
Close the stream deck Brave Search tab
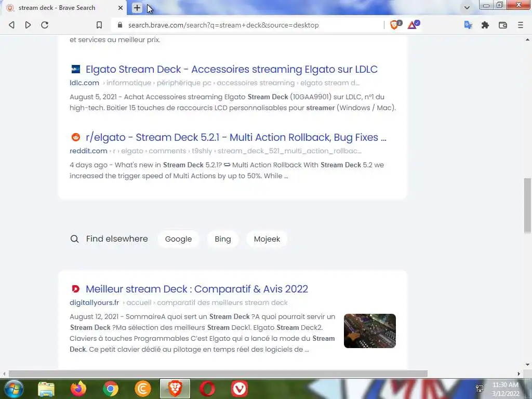coord(121,7)
